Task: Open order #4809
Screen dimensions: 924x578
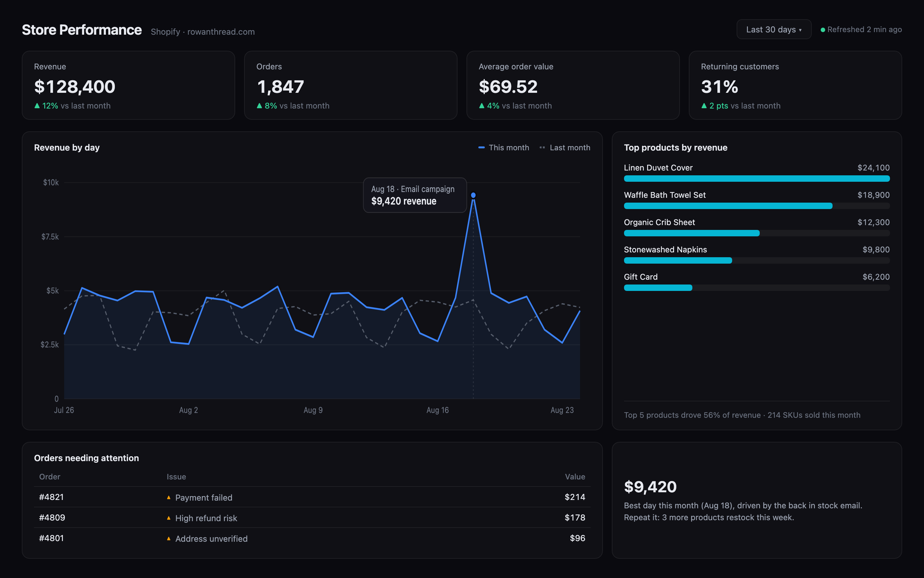Action: (52, 518)
